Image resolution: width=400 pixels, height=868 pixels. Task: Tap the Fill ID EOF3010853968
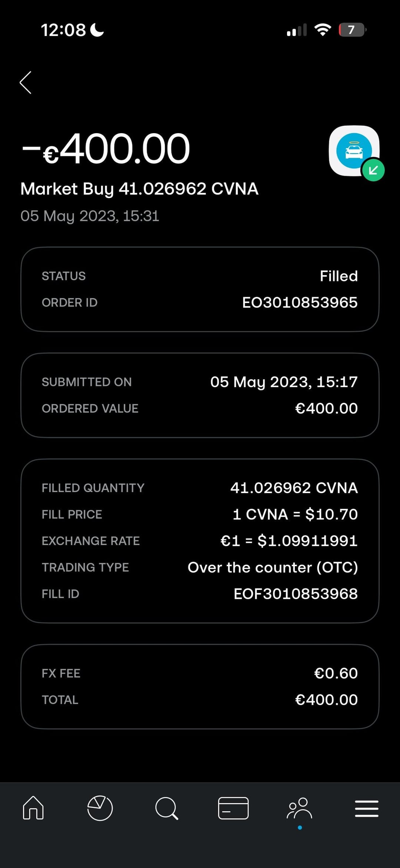(x=296, y=594)
